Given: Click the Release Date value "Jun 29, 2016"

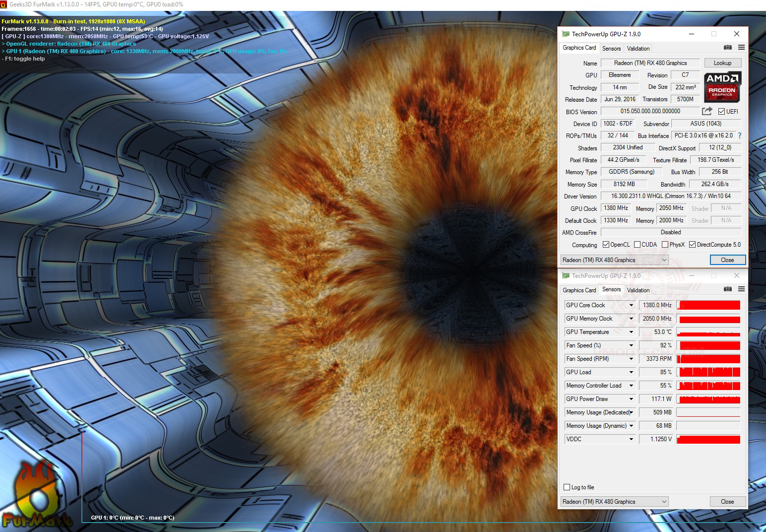Looking at the screenshot, I should (x=620, y=99).
